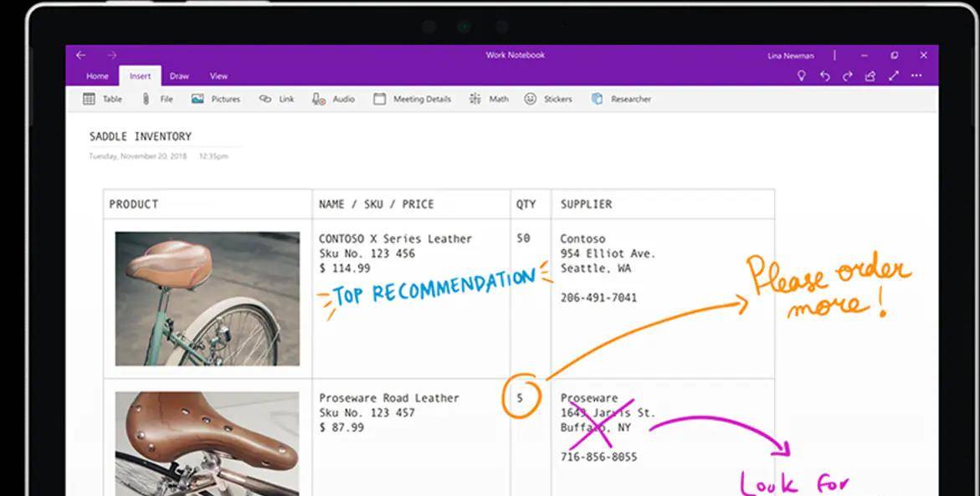
Task: Click the Meeting Details calendar icon
Action: point(379,99)
